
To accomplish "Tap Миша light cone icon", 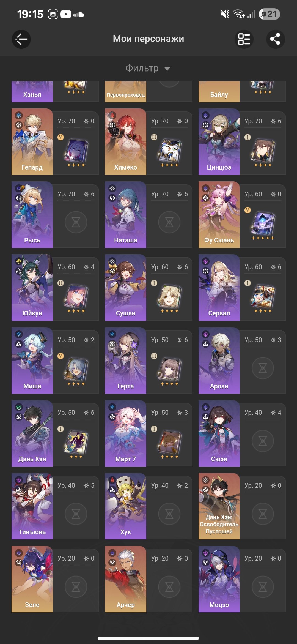I will tap(76, 370).
